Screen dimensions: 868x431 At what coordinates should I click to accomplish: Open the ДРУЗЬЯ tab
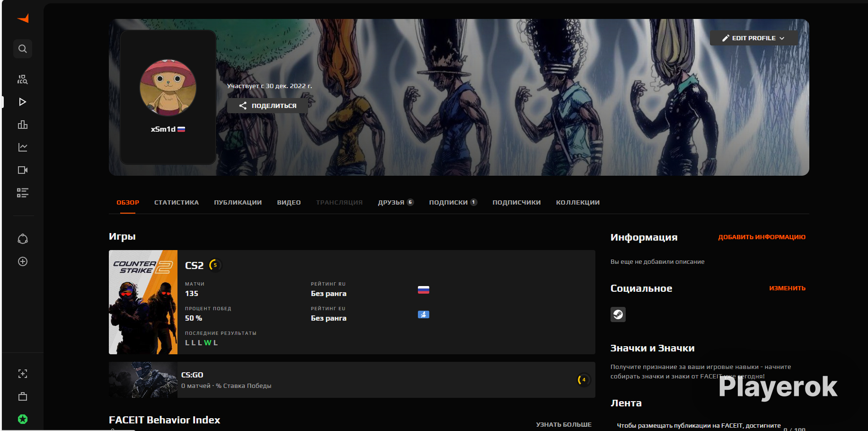coord(396,202)
